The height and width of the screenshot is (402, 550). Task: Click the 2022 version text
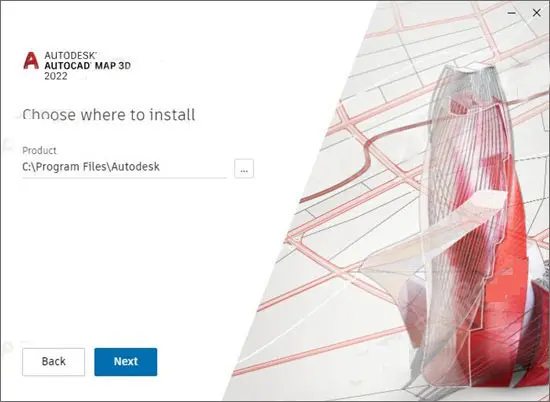(56, 76)
